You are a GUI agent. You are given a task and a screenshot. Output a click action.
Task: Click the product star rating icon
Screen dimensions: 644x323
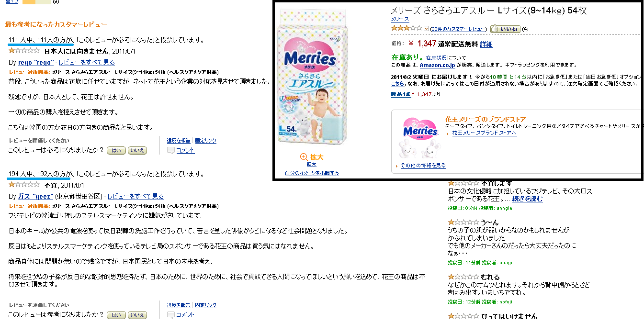407,28
